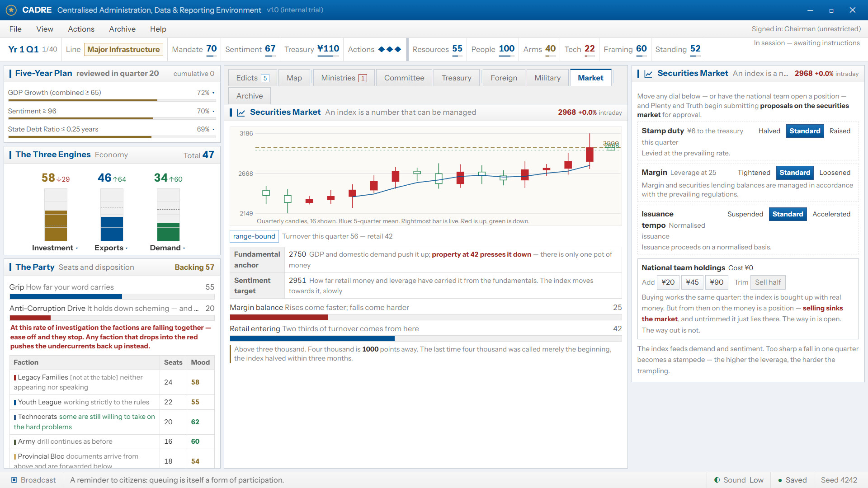Click Sell half to trim holdings

tap(768, 282)
